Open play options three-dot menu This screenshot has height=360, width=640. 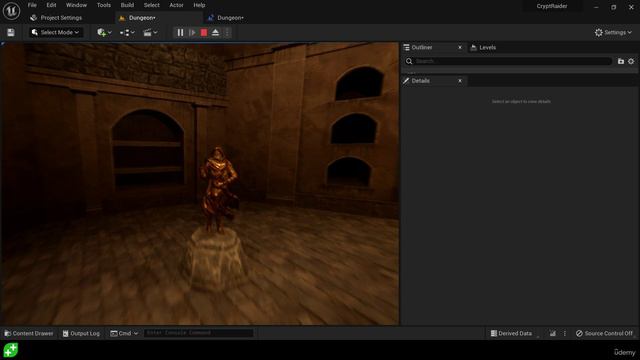(x=227, y=32)
